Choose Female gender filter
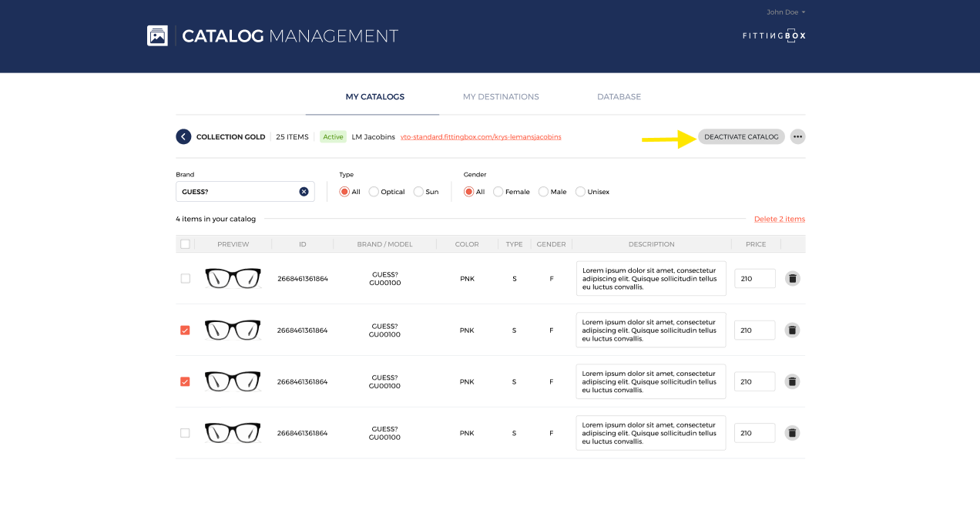This screenshot has height=520, width=980. point(498,192)
